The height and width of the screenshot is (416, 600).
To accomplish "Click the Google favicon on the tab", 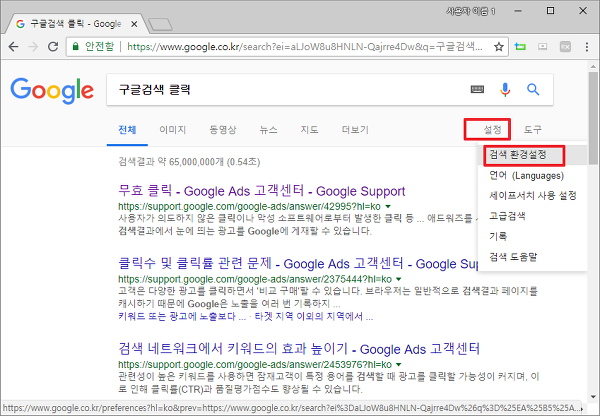I will point(21,24).
